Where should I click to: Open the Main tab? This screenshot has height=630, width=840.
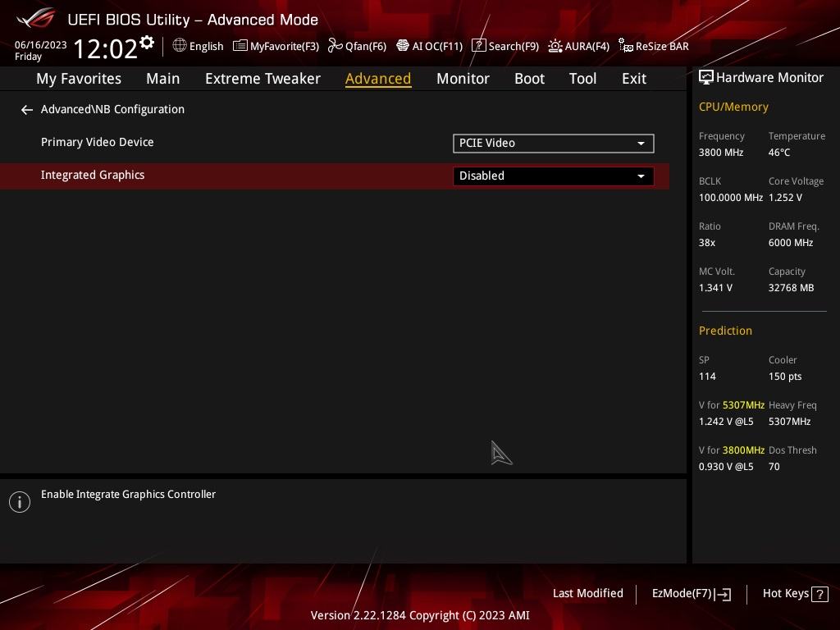(163, 79)
